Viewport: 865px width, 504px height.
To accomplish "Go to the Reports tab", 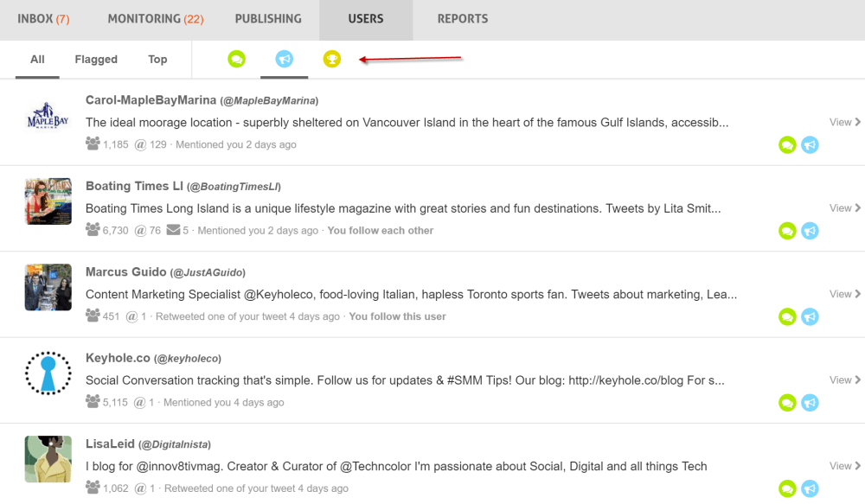I will point(463,19).
